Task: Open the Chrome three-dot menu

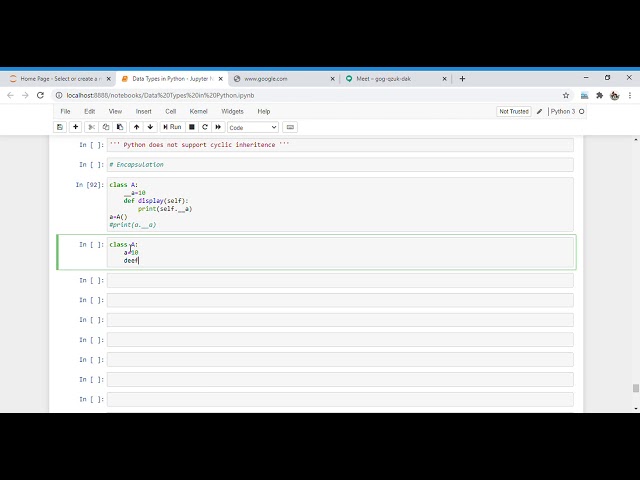Action: tap(630, 95)
